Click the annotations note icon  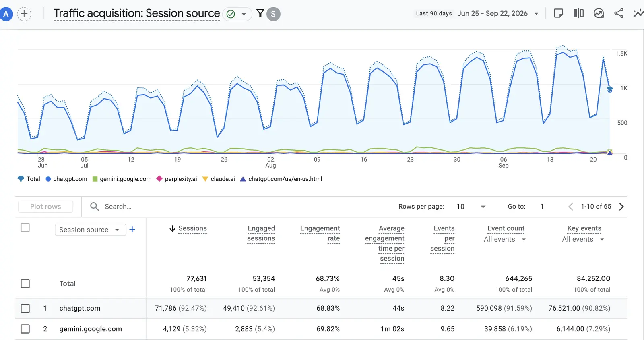(558, 13)
